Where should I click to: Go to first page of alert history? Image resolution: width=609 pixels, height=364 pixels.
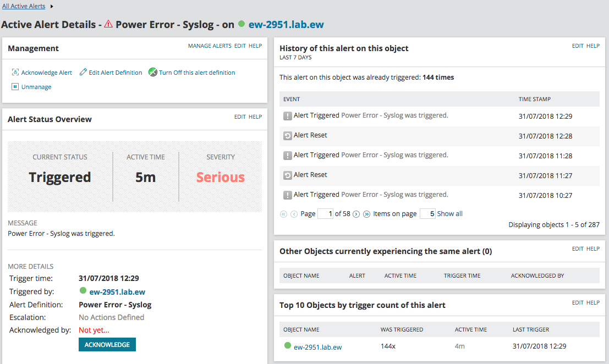coord(283,214)
